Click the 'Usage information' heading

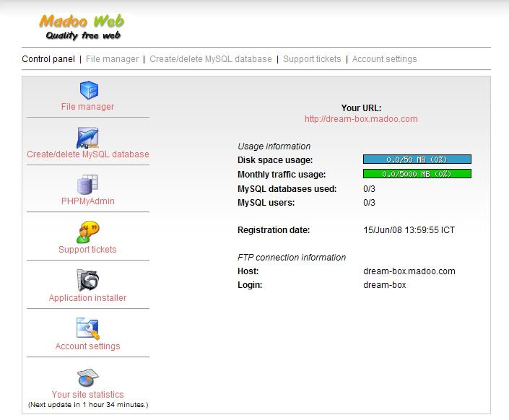pos(274,146)
